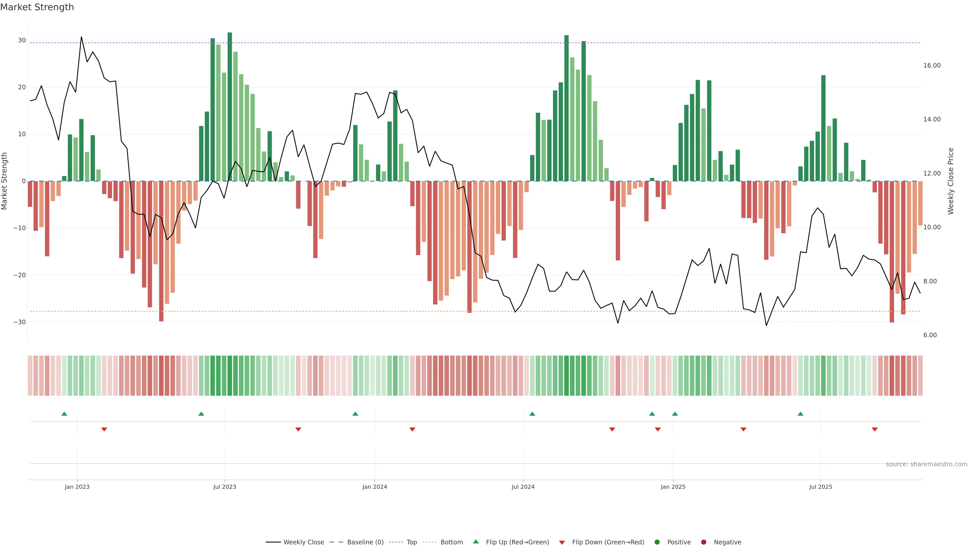This screenshot has width=980, height=551.
Task: Click the Flip Up legend triangle icon
Action: coord(475,542)
